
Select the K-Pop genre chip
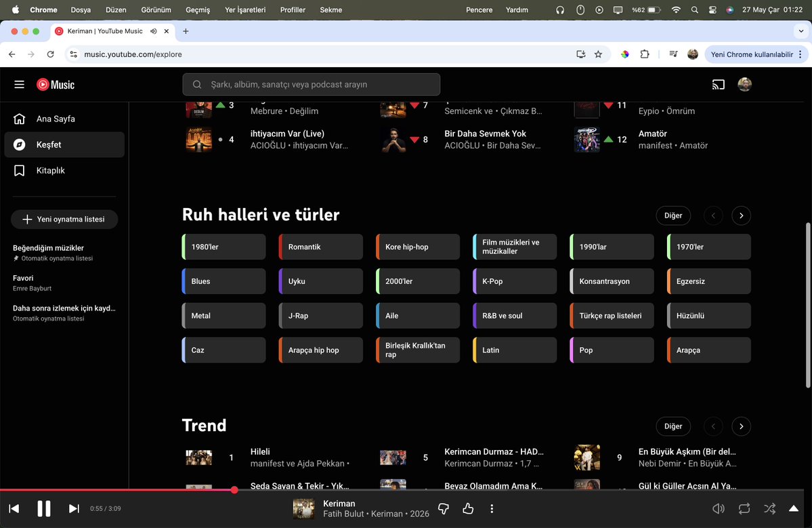coord(515,281)
